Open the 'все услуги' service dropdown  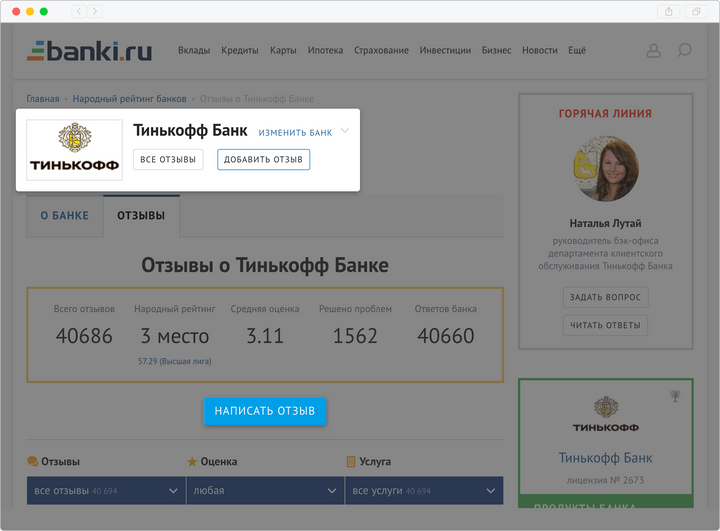pos(423,491)
